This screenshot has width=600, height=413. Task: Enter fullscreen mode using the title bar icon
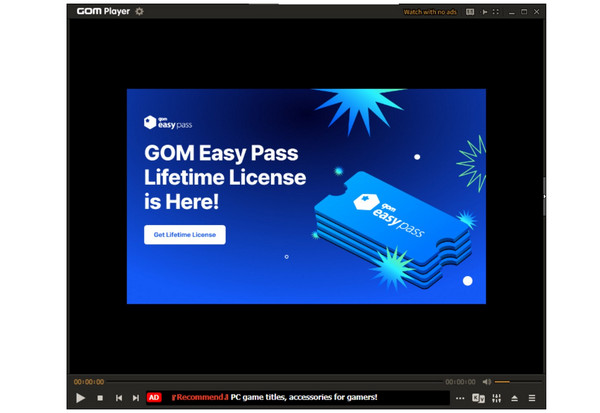tap(496, 12)
